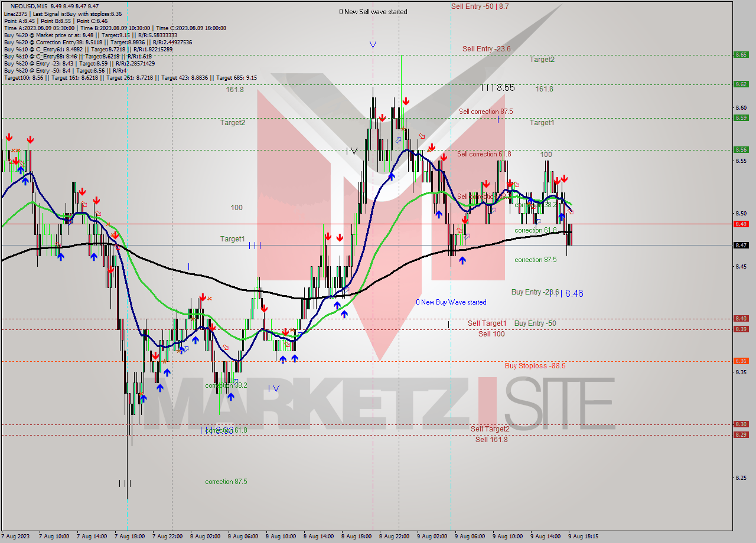Click the '8 Aug 10:00' time axis label
The width and height of the screenshot is (756, 543).
[x=281, y=537]
